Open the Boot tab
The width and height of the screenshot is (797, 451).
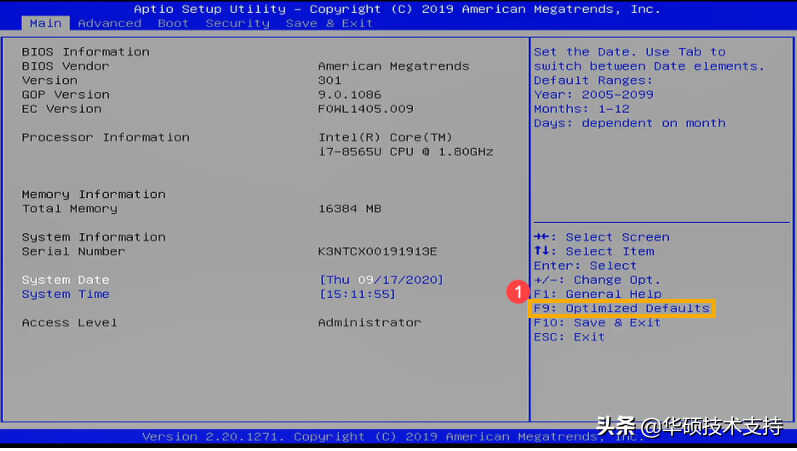(x=173, y=23)
